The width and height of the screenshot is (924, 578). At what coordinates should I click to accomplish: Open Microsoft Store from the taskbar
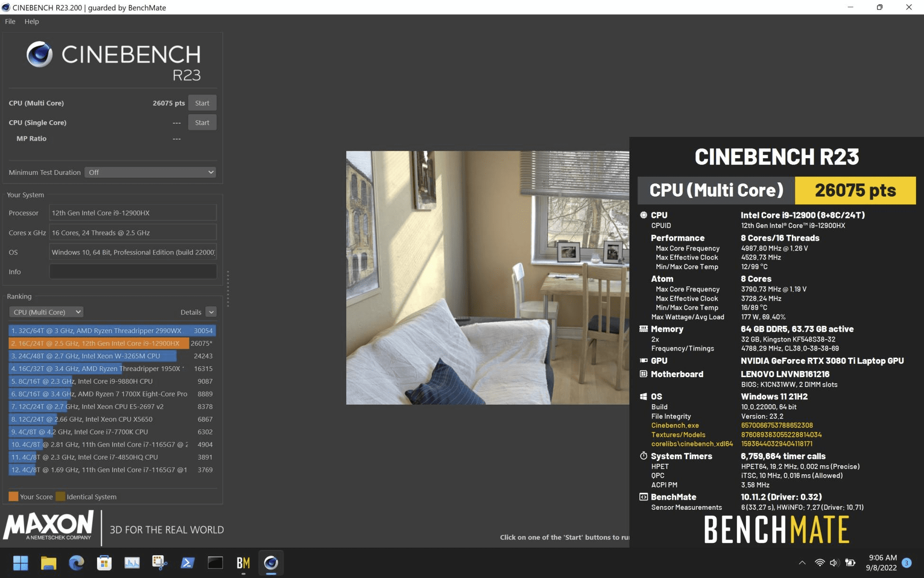104,563
